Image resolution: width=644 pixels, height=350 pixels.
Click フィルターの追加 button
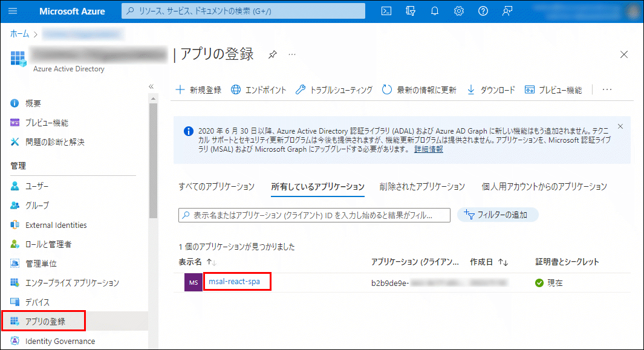[x=498, y=215]
